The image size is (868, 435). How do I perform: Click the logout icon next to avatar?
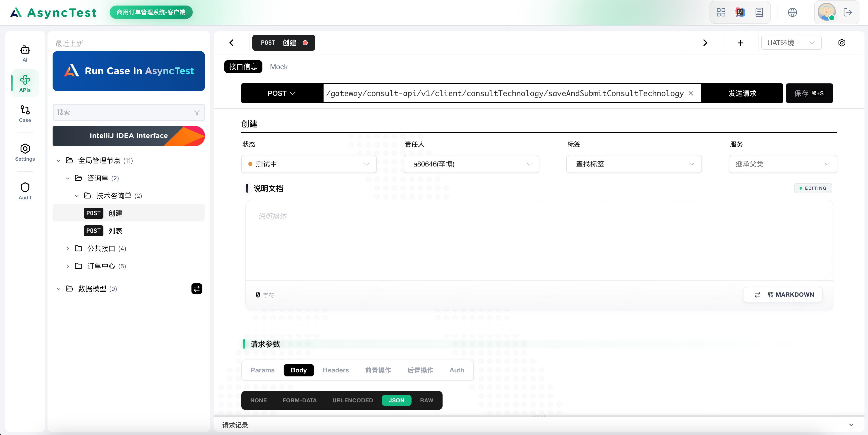click(x=848, y=12)
